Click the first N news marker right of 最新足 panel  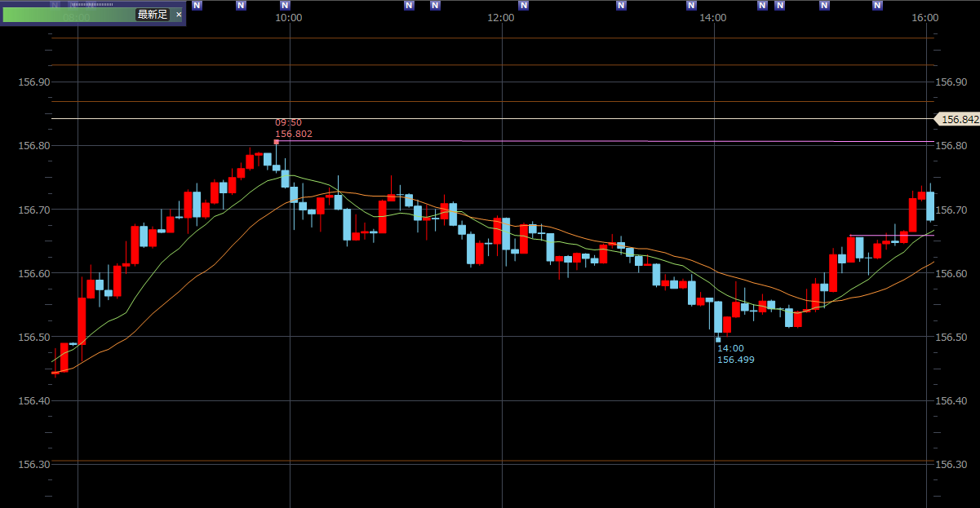(197, 6)
